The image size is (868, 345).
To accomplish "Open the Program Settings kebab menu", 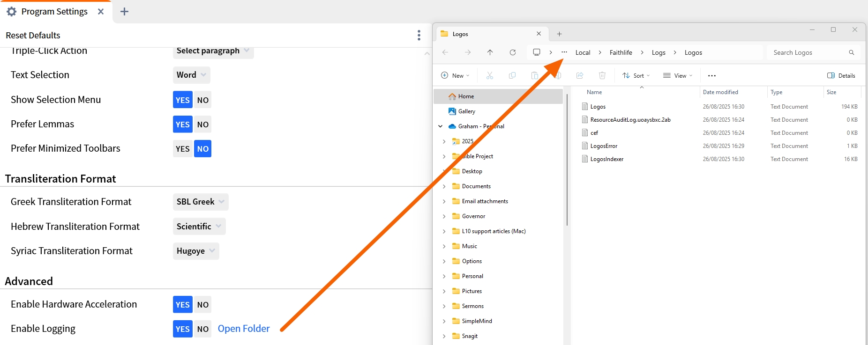I will [x=419, y=35].
